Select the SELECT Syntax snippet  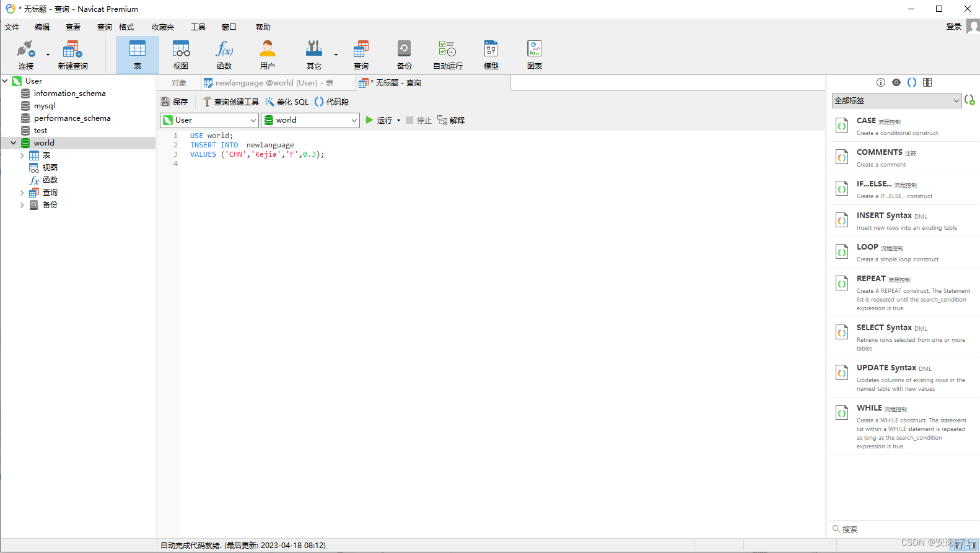point(904,337)
